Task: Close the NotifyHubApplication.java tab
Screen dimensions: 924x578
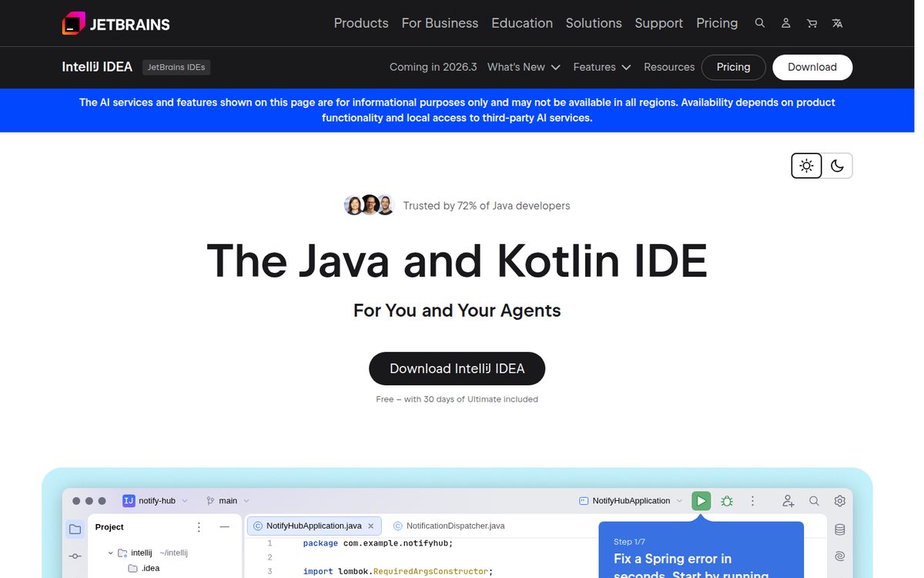Action: coord(370,526)
